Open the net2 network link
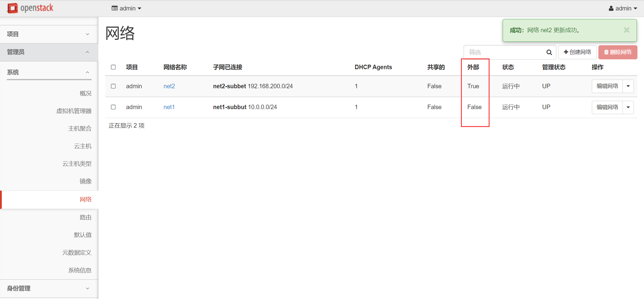This screenshot has width=644, height=299. point(169,86)
